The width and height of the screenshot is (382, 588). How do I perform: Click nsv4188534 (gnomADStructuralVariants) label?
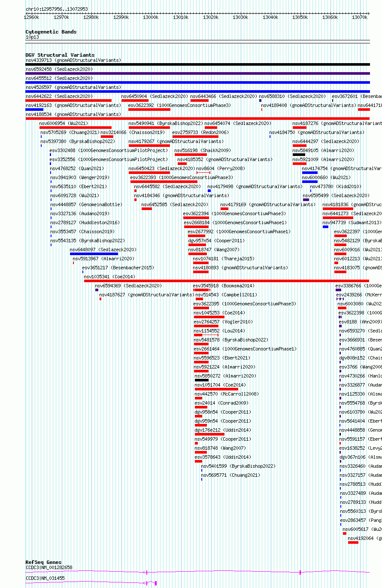pos(73,114)
